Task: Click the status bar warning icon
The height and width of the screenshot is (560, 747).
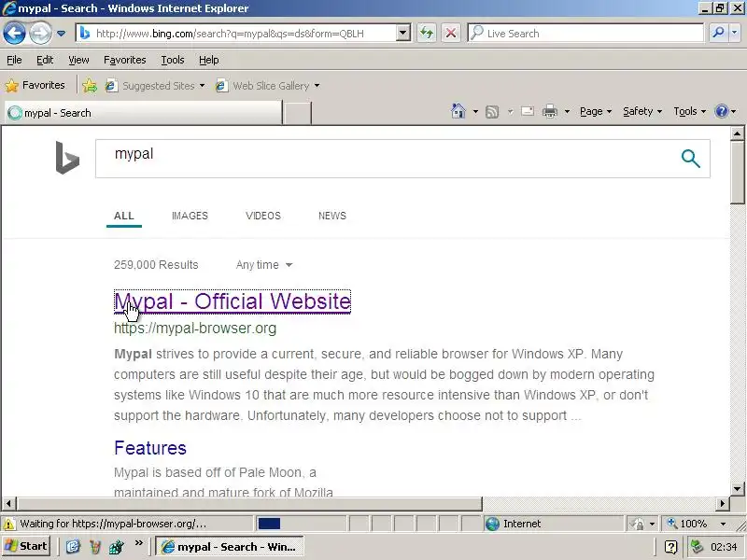Action: click(x=8, y=524)
